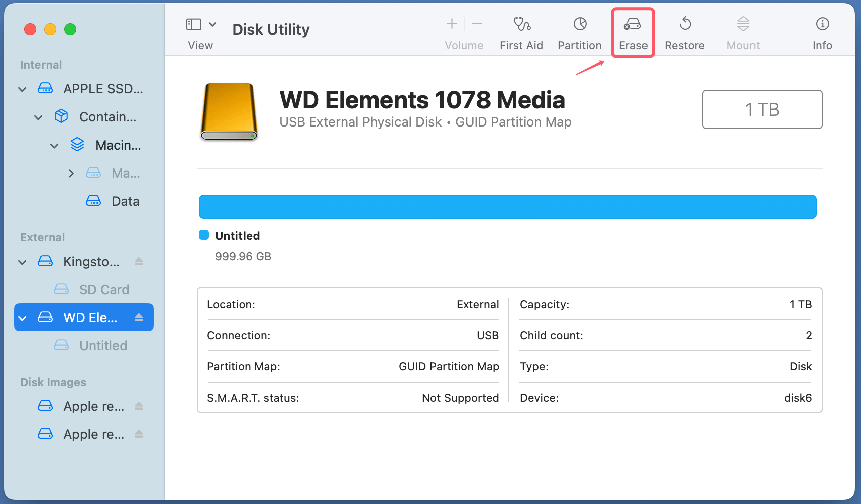Expand the Macintosh HD snapshots disclosure triangle
This screenshot has width=861, height=504.
coord(71,173)
